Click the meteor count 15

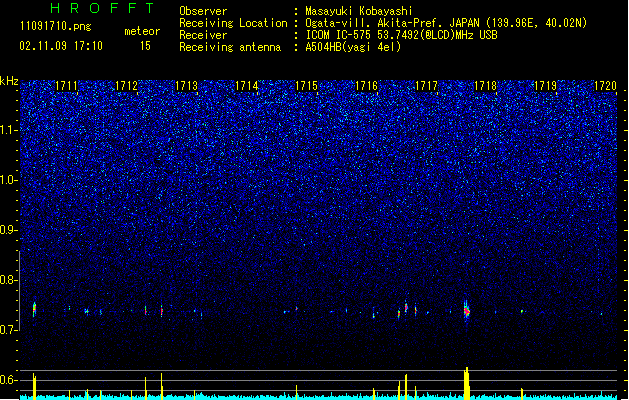click(145, 46)
